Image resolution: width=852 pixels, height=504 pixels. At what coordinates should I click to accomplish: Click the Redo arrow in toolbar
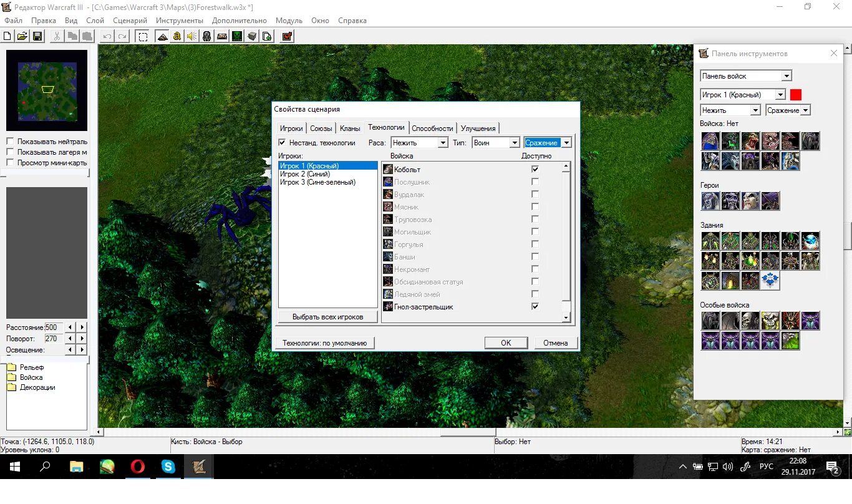tap(122, 36)
